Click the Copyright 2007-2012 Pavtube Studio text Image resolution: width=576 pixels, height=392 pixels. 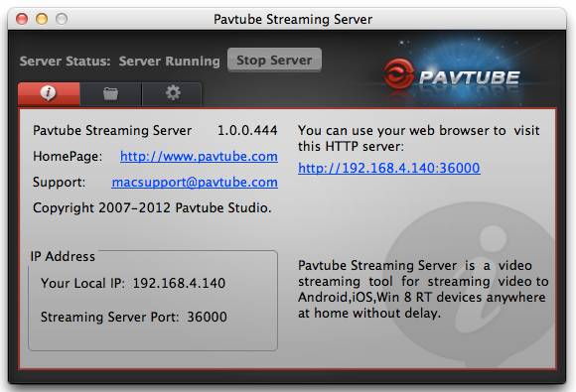(x=152, y=208)
